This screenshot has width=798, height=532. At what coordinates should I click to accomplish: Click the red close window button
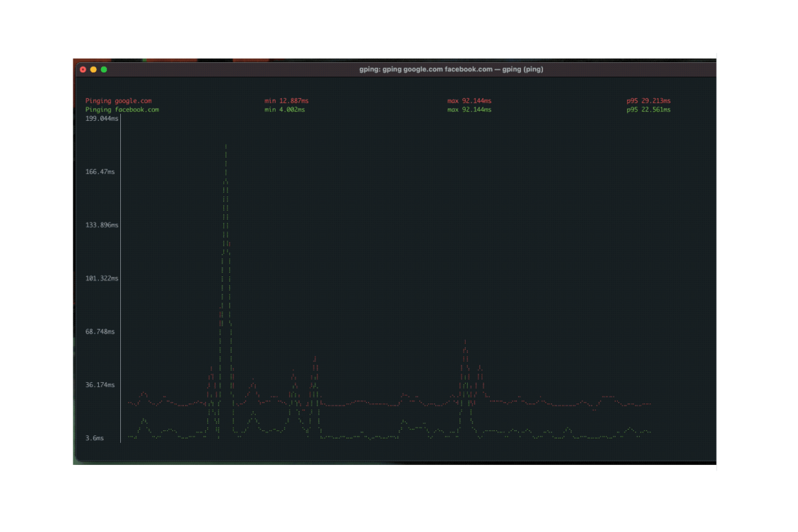[83, 69]
